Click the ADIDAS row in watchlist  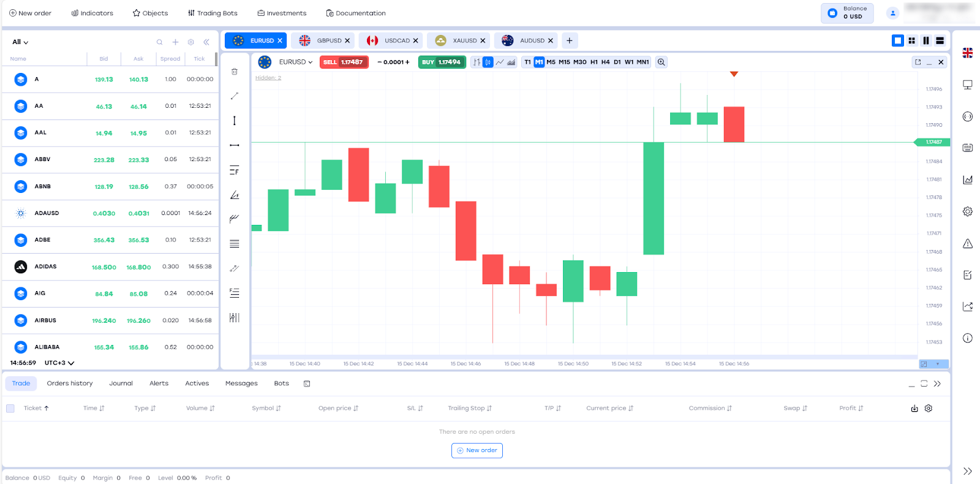coord(110,267)
